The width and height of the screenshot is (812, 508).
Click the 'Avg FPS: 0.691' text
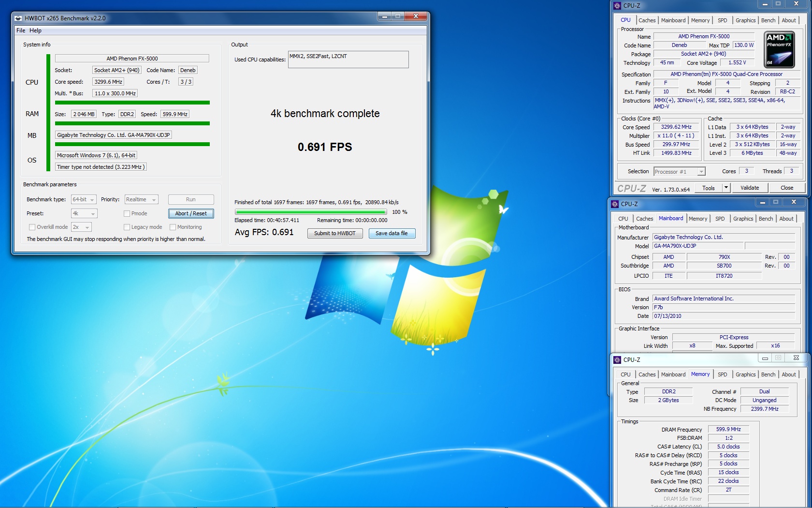pyautogui.click(x=264, y=232)
